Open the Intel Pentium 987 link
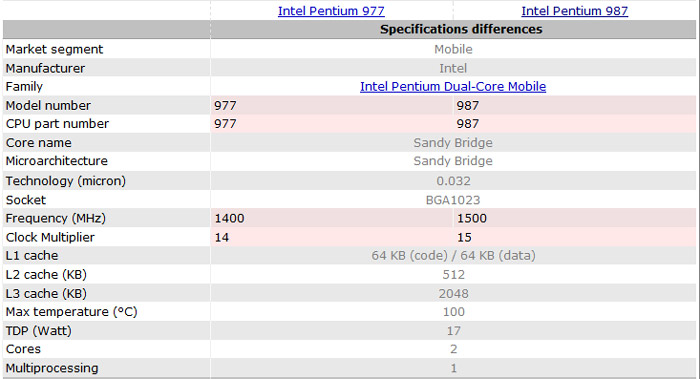Screen dimensions: 700x379 [575, 11]
